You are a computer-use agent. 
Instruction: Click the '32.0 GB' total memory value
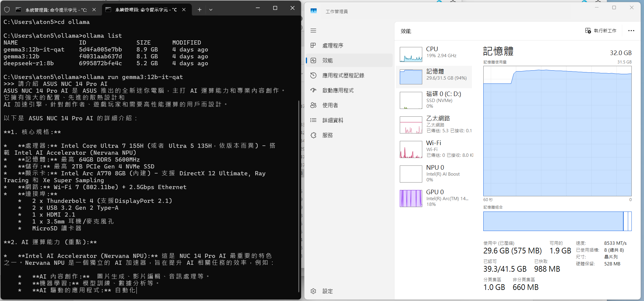point(621,53)
